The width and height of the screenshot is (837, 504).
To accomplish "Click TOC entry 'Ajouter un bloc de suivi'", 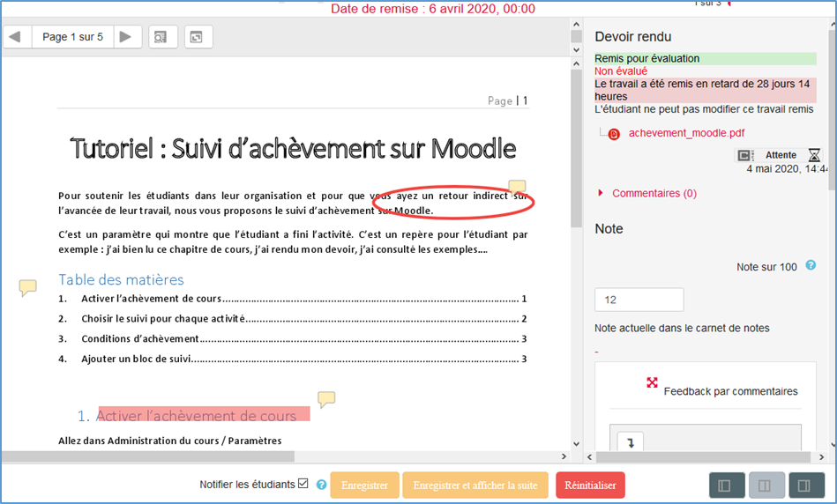I will tap(293, 359).
